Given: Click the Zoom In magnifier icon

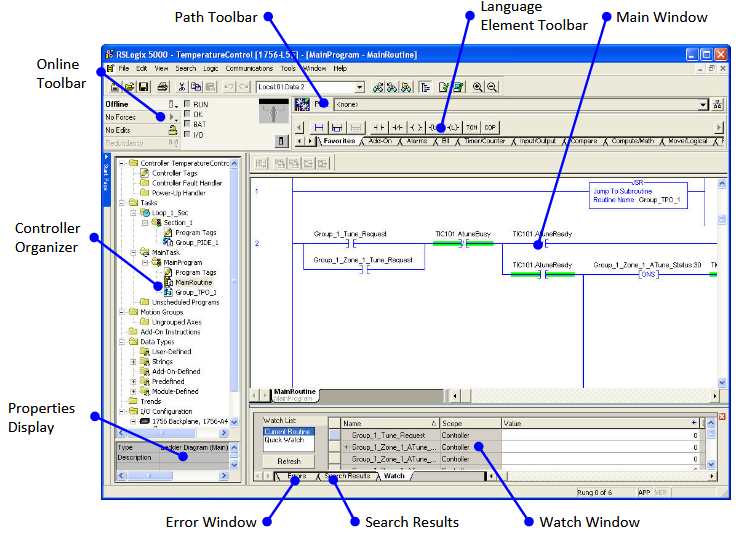Looking at the screenshot, I should click(477, 87).
